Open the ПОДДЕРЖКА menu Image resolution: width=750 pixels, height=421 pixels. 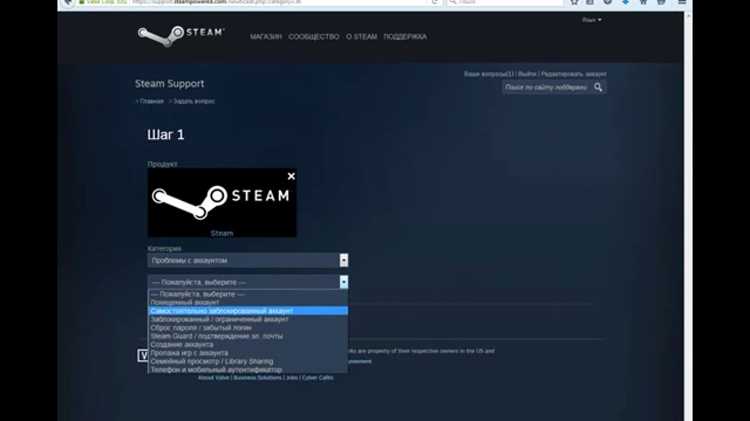(x=405, y=37)
